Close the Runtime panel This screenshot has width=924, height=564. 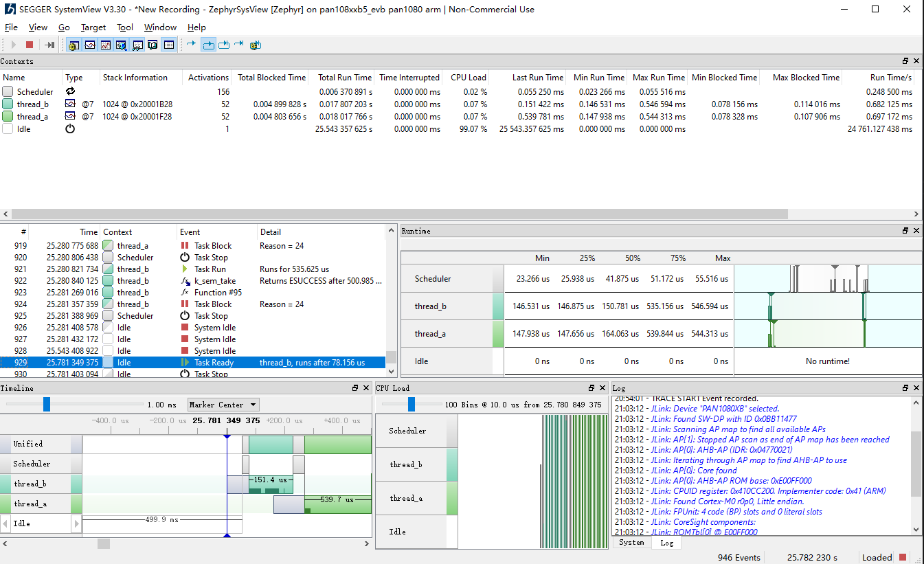[x=916, y=231]
